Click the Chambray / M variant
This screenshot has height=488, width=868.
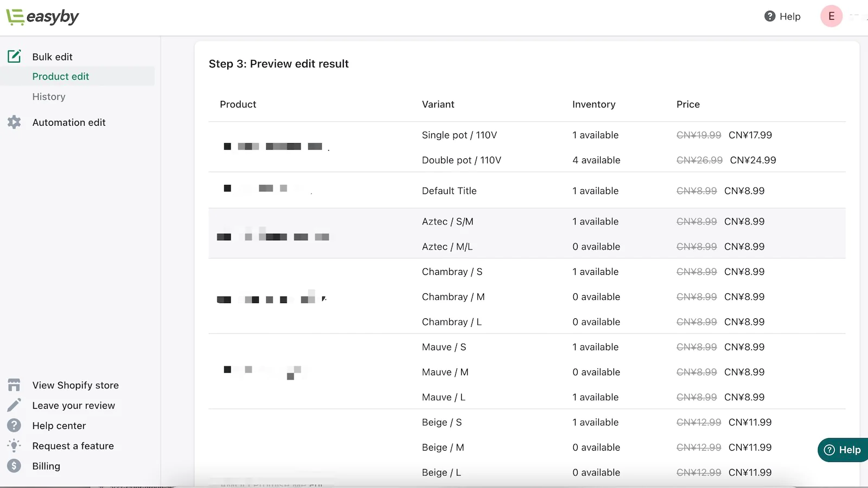click(454, 297)
